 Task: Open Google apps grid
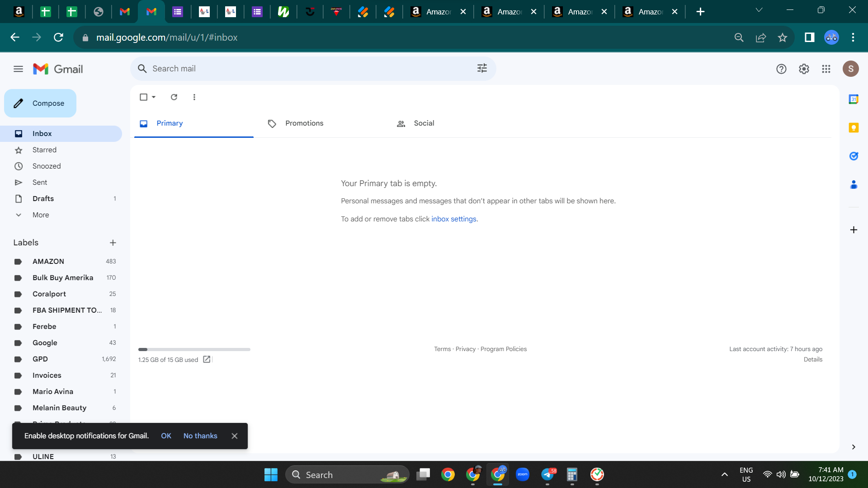tap(826, 69)
